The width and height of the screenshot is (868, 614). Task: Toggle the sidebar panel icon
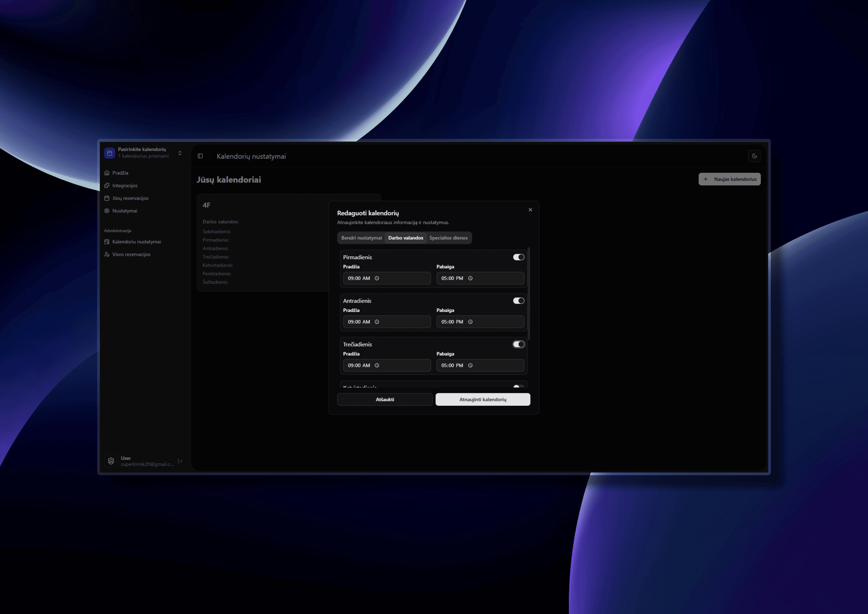point(200,156)
